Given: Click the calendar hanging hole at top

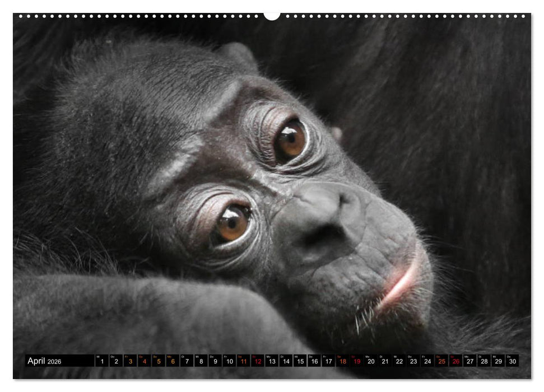Looking at the screenshot, I should point(272,15).
